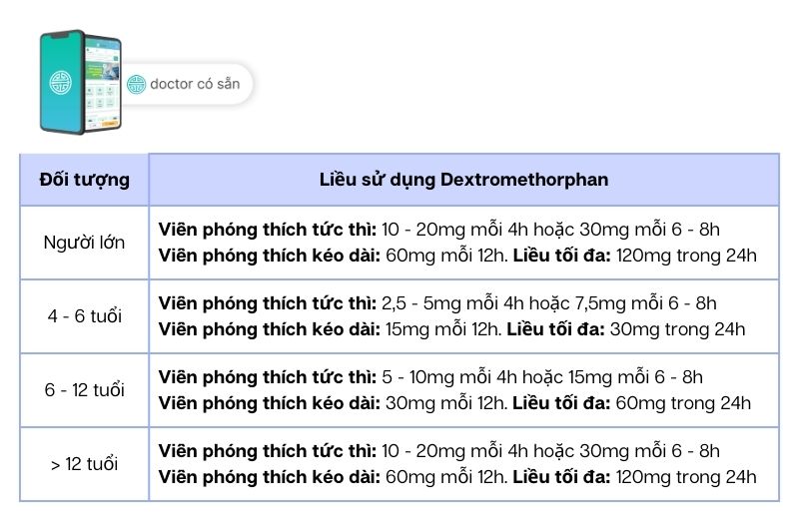This screenshot has width=799, height=532.
Task: Click the "6 - 12 tuổi" row label
Action: point(85,390)
